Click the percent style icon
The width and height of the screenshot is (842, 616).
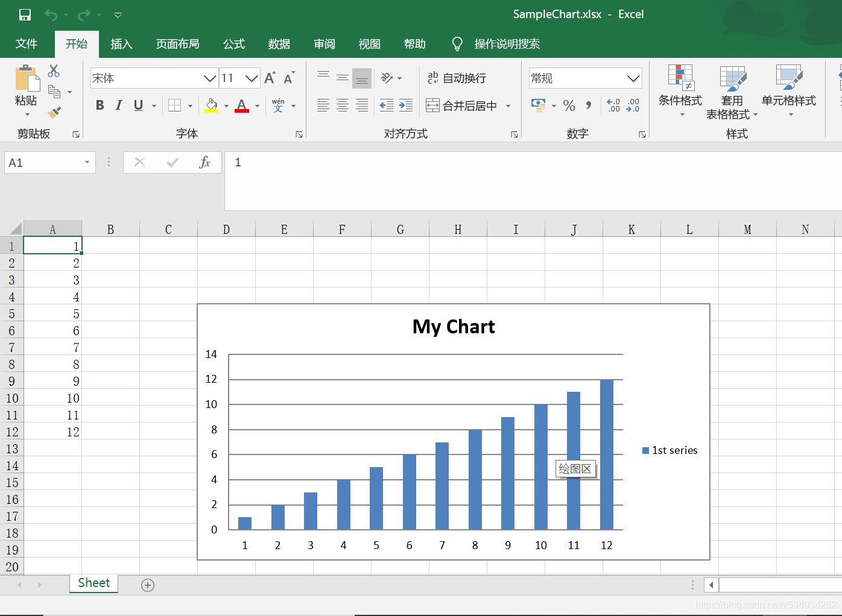(x=569, y=105)
